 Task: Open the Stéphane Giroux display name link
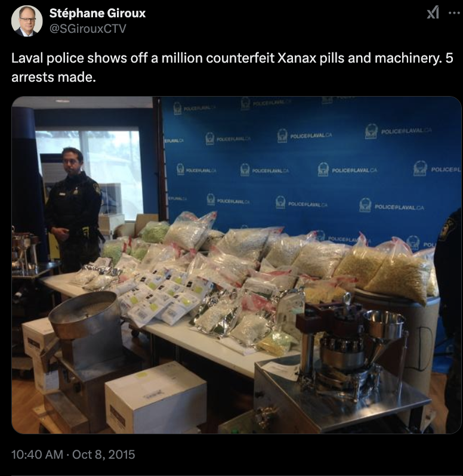tap(97, 13)
